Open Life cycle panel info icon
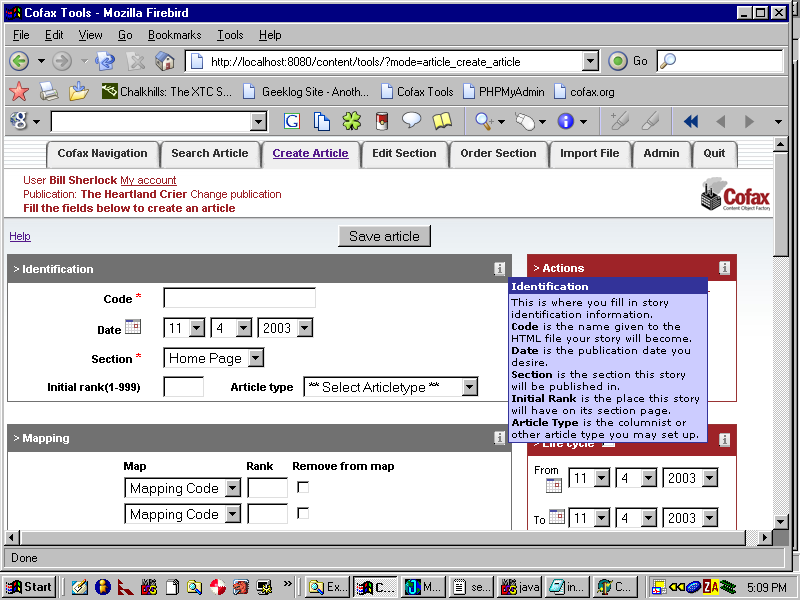 click(724, 439)
